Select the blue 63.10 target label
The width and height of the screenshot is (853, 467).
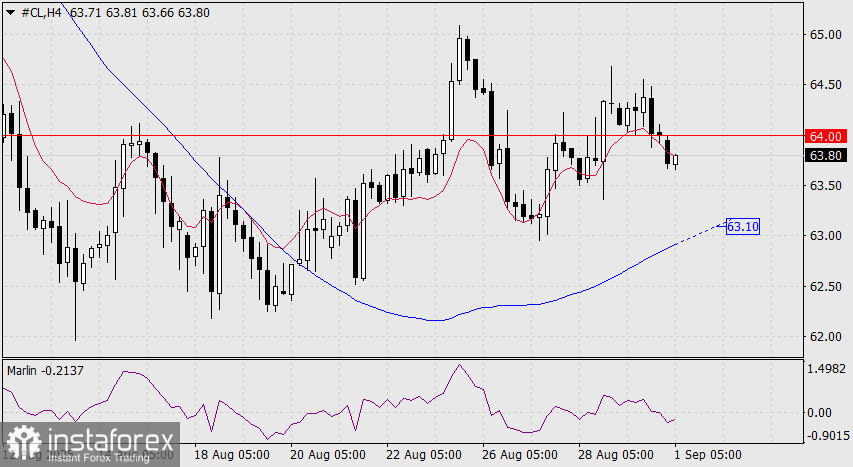point(743,226)
